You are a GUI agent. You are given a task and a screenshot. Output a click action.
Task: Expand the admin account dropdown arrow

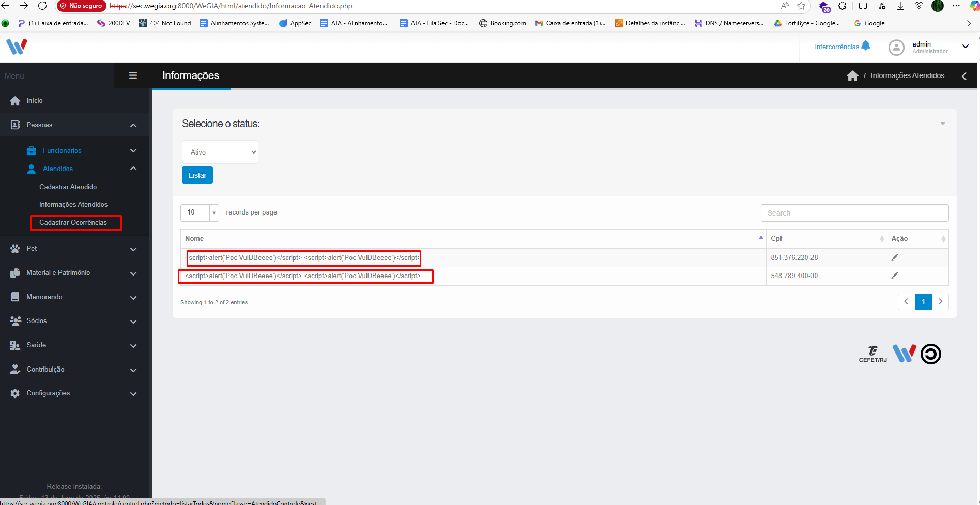coord(965,46)
